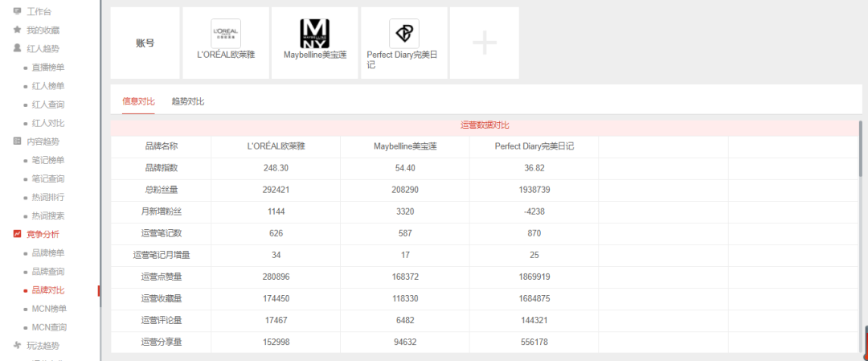868x361 pixels.
Task: Click the person icon beside 红人趋势
Action: coord(17,48)
